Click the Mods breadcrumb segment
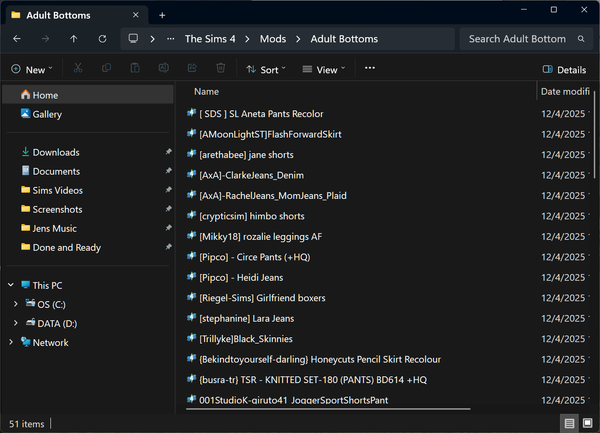 (x=272, y=39)
